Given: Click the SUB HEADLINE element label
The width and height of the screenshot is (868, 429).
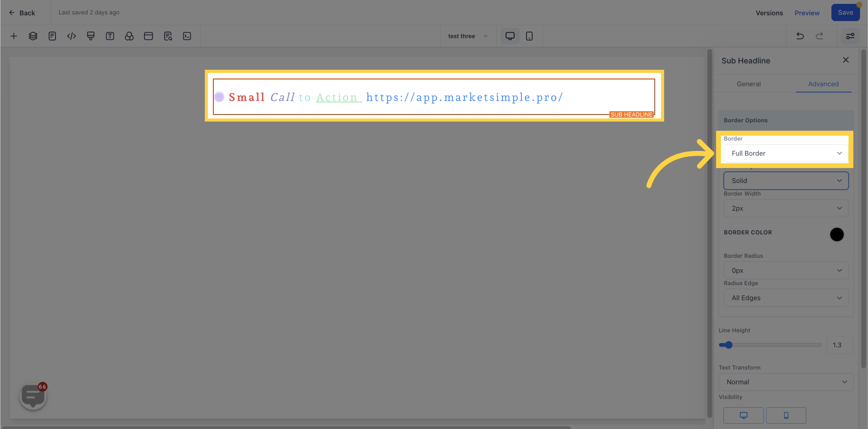Looking at the screenshot, I should tap(631, 115).
